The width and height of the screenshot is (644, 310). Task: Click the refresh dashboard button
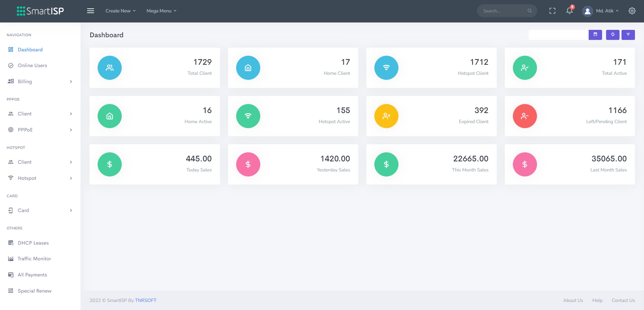[x=612, y=35]
